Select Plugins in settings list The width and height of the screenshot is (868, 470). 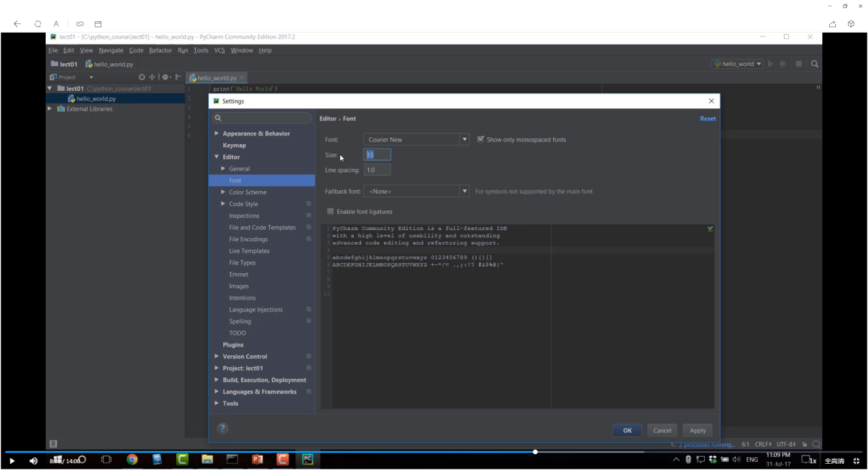pyautogui.click(x=233, y=345)
